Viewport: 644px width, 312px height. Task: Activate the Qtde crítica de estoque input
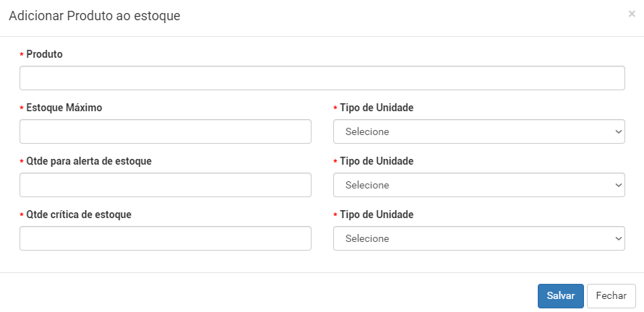[x=165, y=238]
